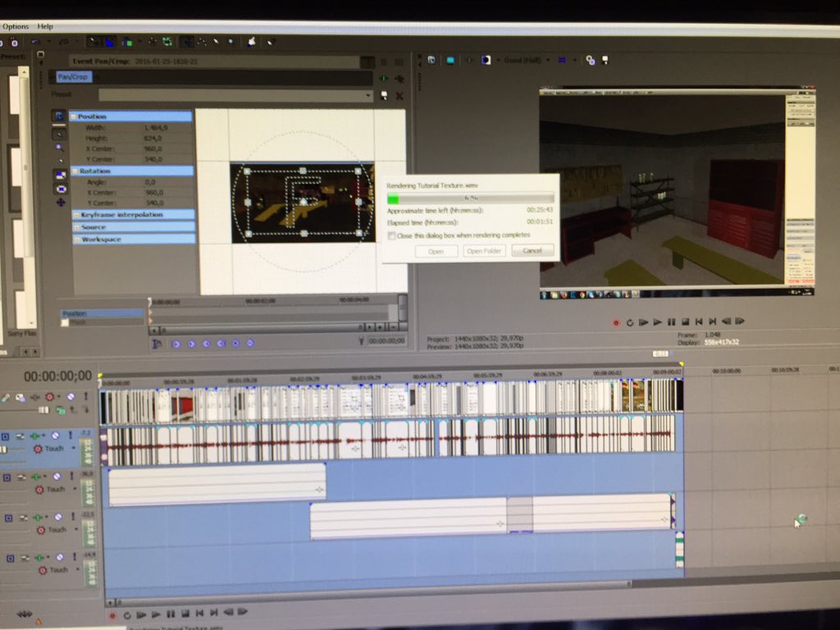Screen dimensions: 840x630
Task: Solo the first audio track
Action: click(x=70, y=436)
